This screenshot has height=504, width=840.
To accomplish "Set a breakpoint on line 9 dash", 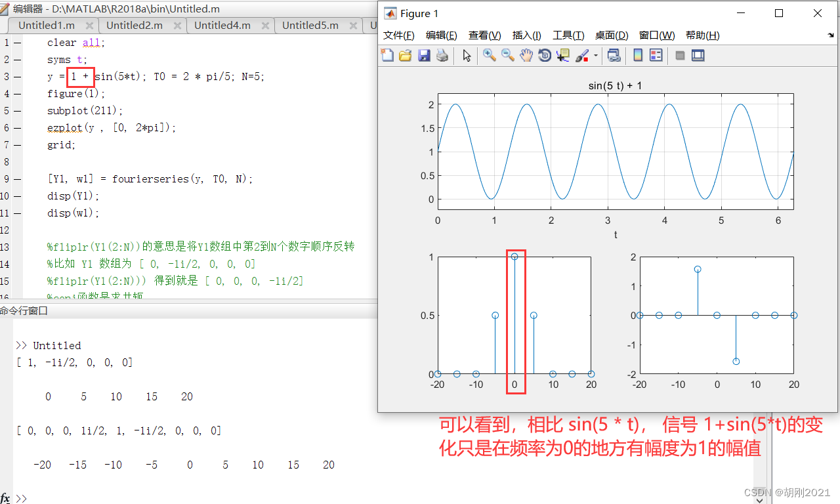I will (x=17, y=179).
